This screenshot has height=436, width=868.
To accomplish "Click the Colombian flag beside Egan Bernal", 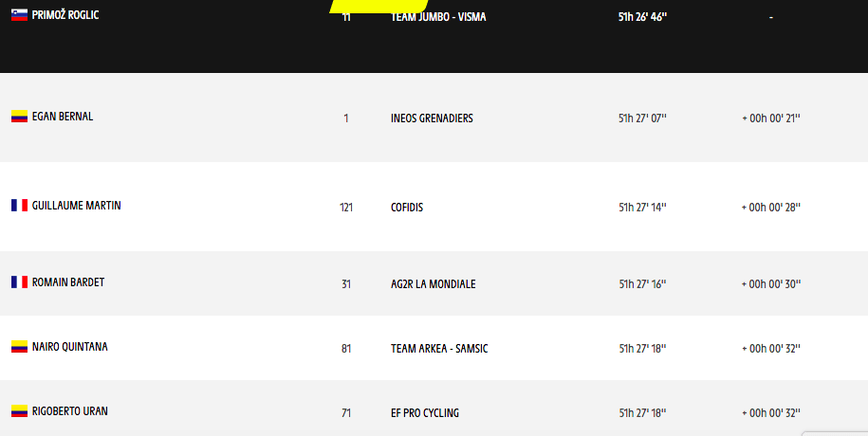I will coord(19,117).
